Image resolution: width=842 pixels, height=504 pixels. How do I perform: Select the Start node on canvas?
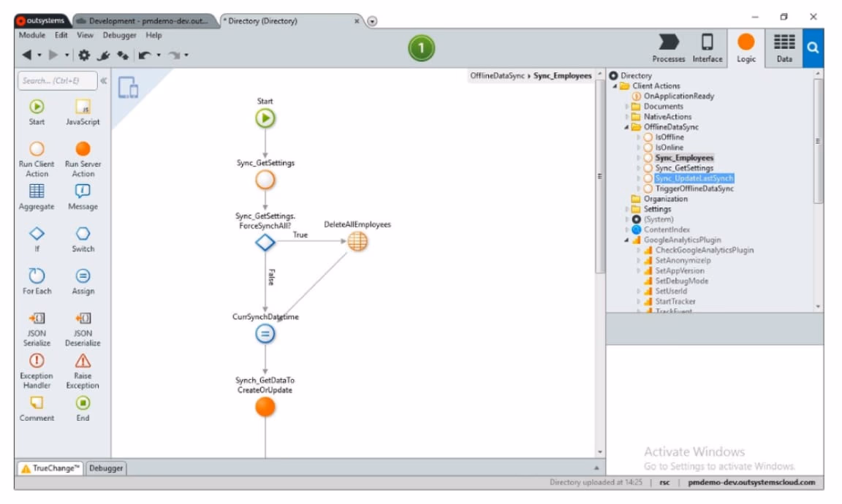point(265,118)
